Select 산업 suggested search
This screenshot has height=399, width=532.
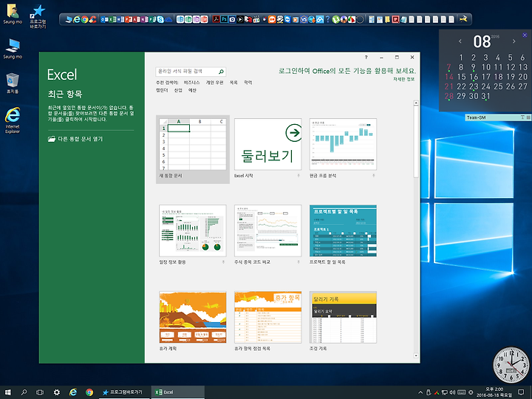(x=178, y=90)
